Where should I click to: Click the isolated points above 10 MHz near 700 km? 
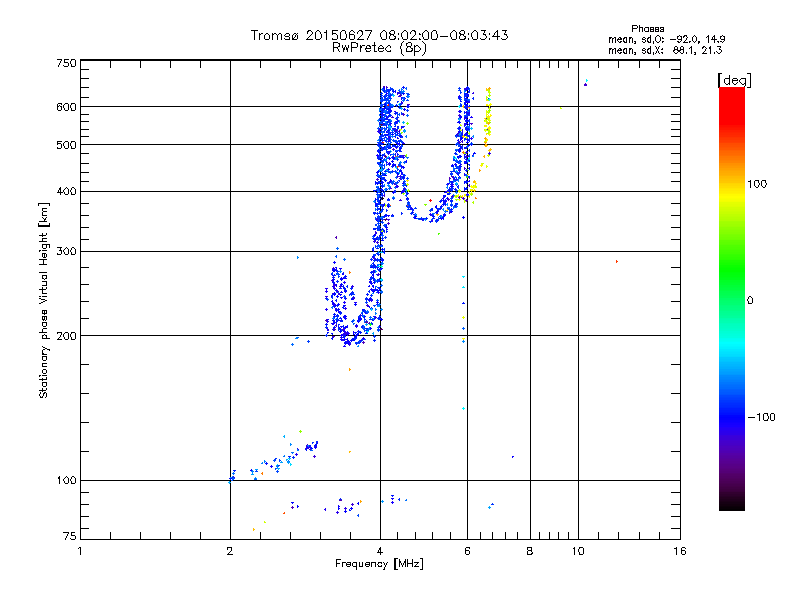tap(586, 83)
